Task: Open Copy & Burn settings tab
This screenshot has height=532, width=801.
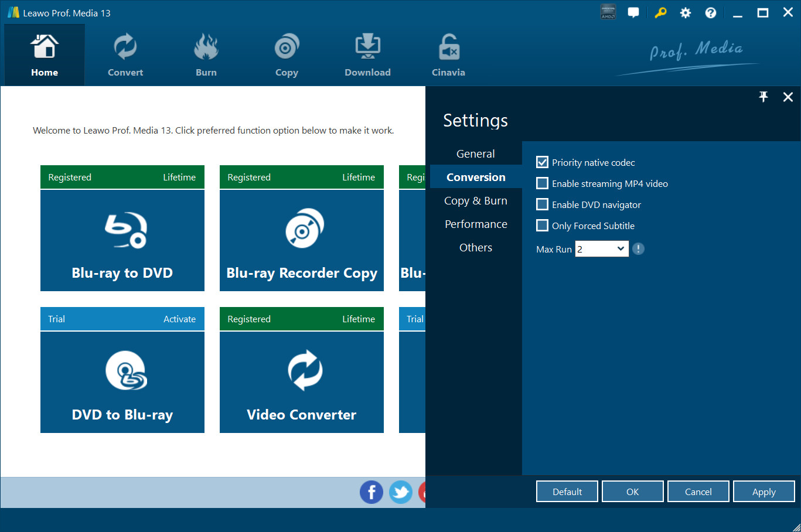Action: pos(475,201)
